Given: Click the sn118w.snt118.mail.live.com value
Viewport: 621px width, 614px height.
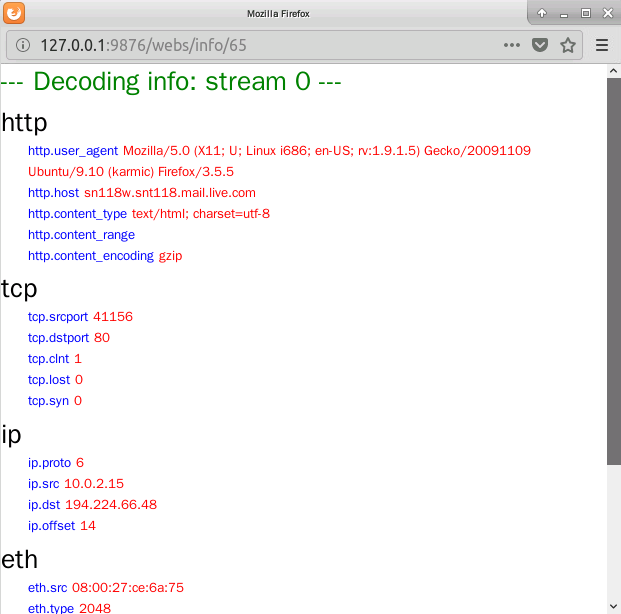Looking at the screenshot, I should 170,193.
